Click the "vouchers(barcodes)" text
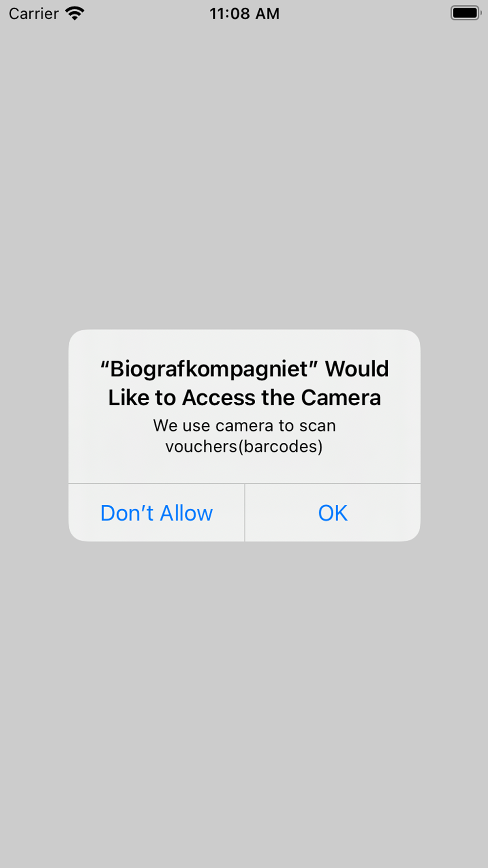The image size is (488, 868). click(x=244, y=447)
